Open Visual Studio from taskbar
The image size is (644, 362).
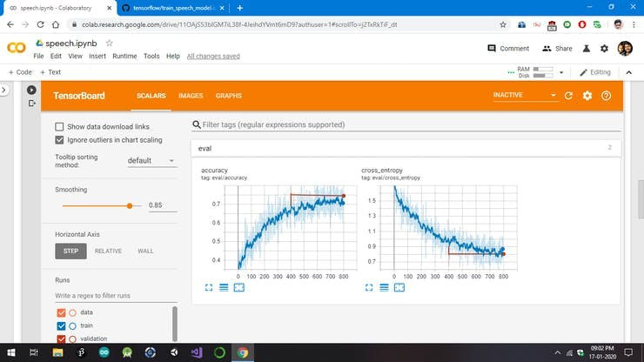click(x=197, y=352)
